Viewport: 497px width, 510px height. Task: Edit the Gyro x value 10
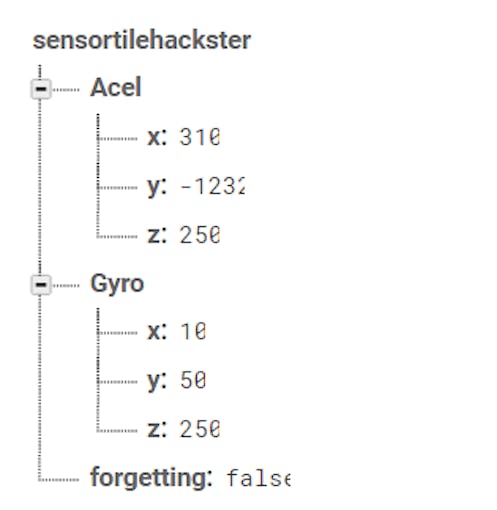click(x=193, y=331)
